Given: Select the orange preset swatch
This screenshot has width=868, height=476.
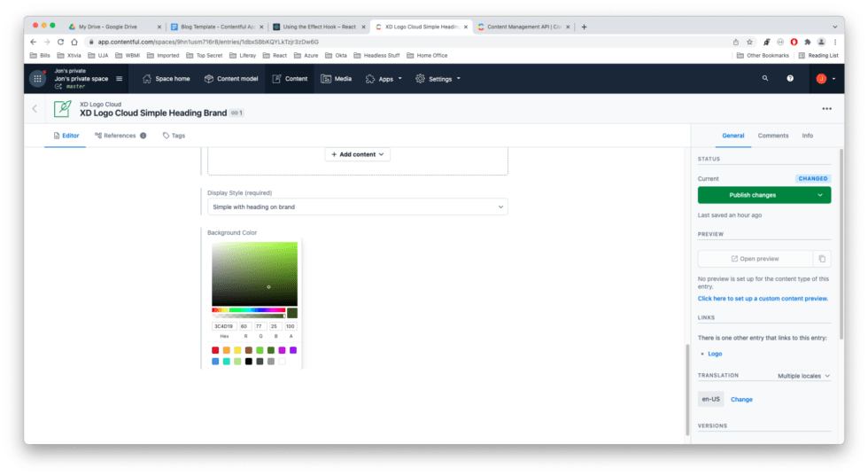Looking at the screenshot, I should (x=227, y=350).
